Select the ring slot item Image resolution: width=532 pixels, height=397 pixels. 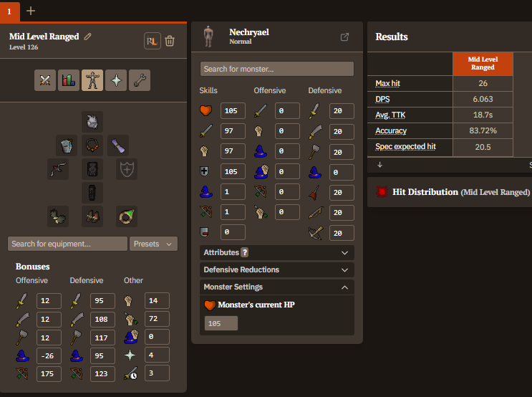point(126,216)
